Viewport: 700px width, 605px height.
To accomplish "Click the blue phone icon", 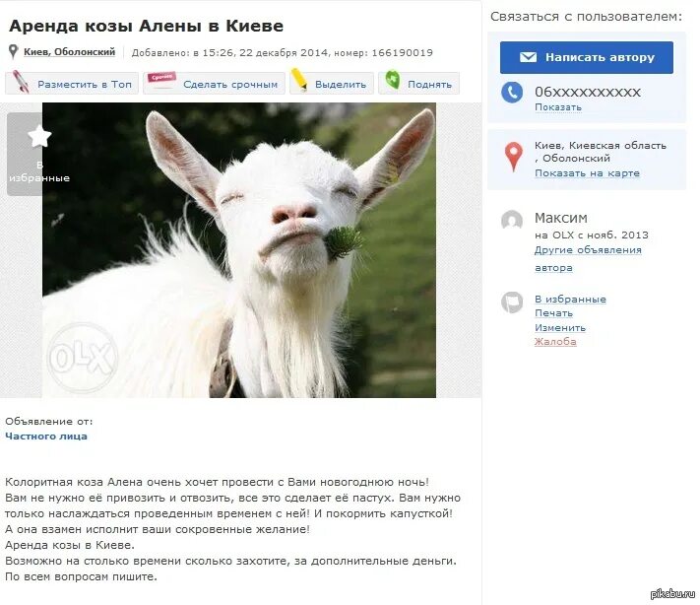I will click(512, 93).
